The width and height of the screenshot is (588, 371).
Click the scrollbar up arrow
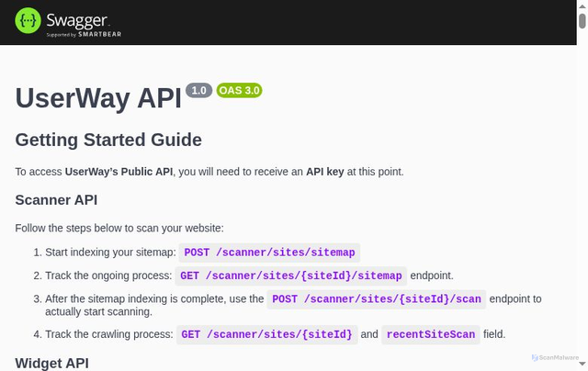click(582, 6)
